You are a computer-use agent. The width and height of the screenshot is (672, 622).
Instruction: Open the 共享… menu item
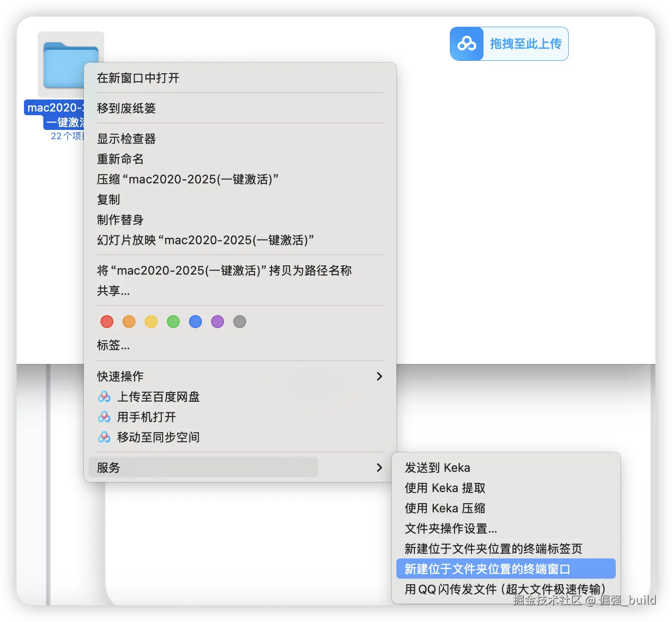(240, 291)
